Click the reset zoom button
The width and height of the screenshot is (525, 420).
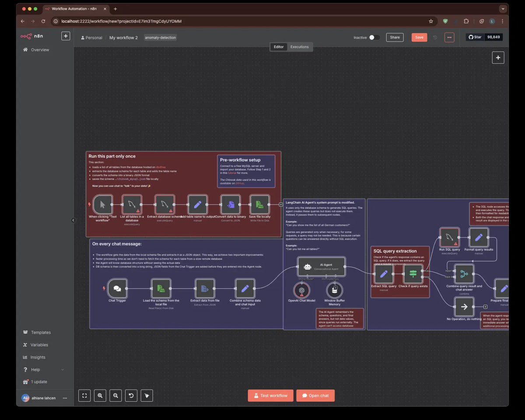[131, 395]
